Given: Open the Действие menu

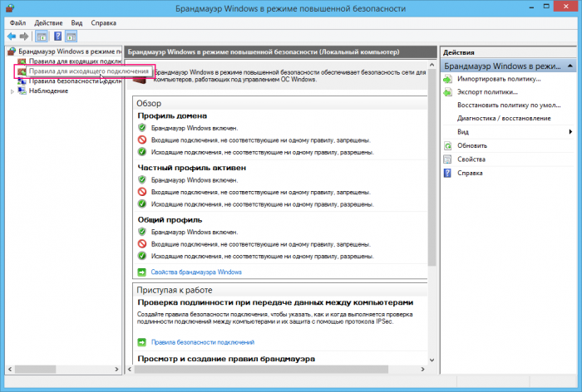Looking at the screenshot, I should click(x=48, y=23).
